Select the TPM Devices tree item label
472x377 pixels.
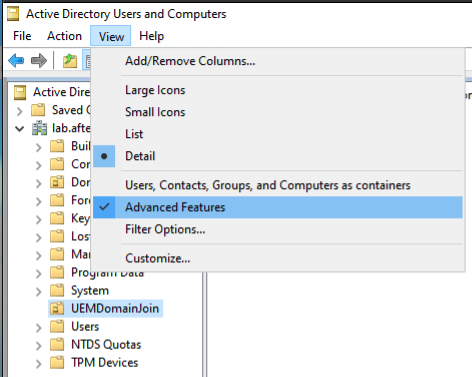point(104,362)
